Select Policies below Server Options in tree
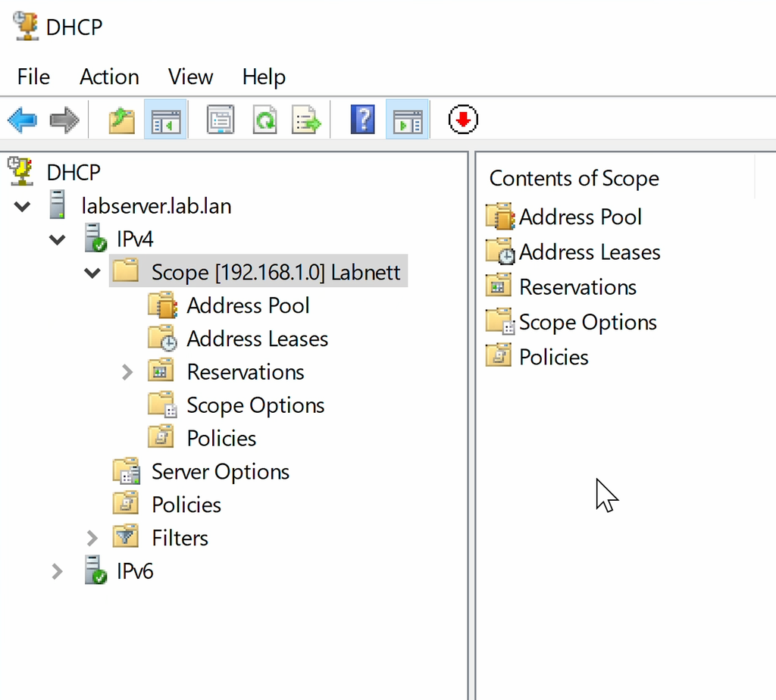Viewport: 776px width, 700px height. pos(186,505)
